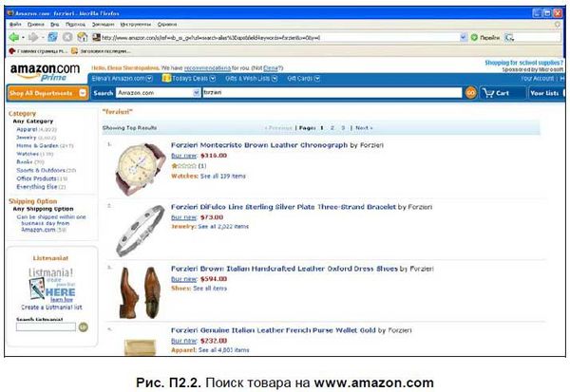Open the Gift Cards menu tab
Viewport: 570px width, 392px height.
(x=303, y=79)
